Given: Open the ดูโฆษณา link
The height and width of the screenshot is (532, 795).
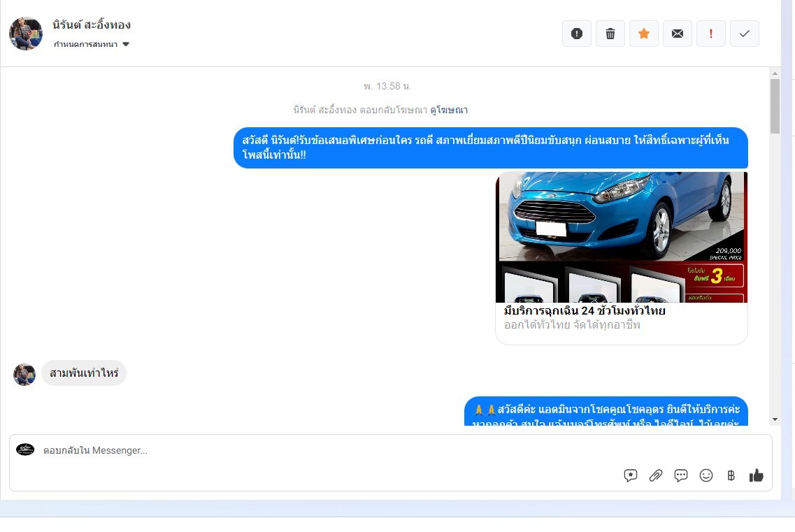Looking at the screenshot, I should (449, 110).
